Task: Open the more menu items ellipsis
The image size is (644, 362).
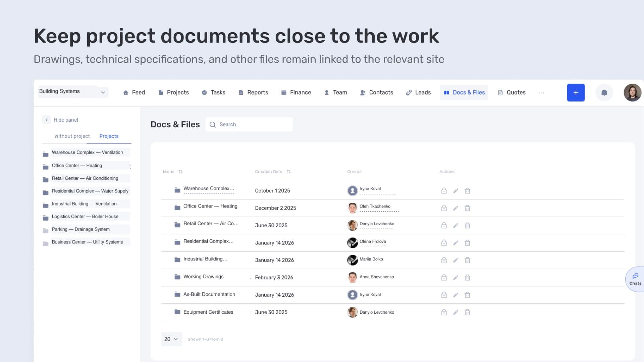Action: 541,93
